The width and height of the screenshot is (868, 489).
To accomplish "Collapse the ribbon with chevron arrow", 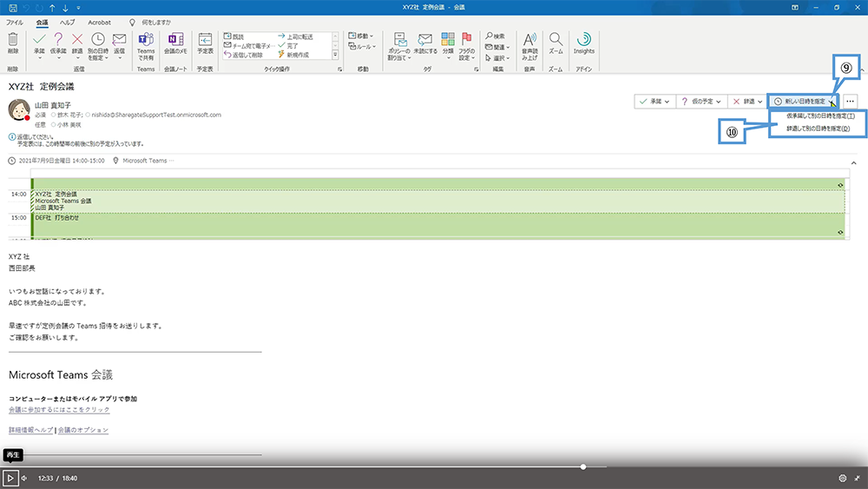I will click(862, 69).
